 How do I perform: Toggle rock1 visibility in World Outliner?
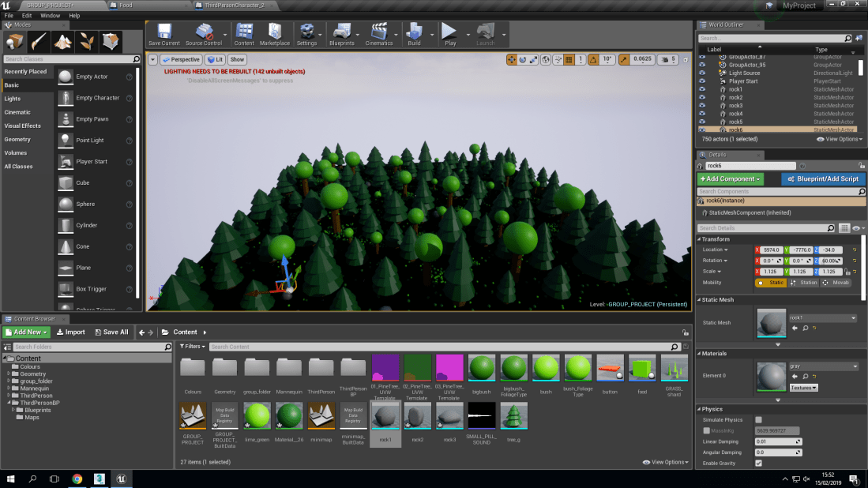pyautogui.click(x=704, y=89)
